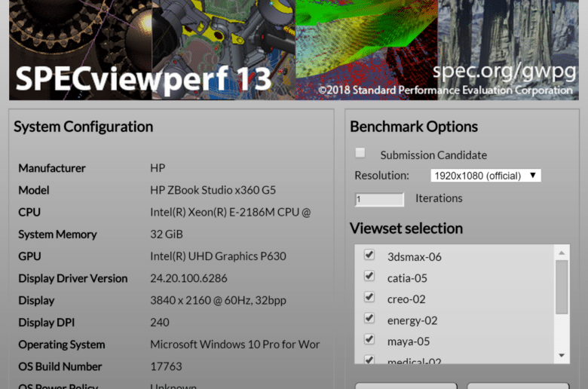Select the Microsoft Windows 10 Pro value
588x389 pixels.
[234, 345]
